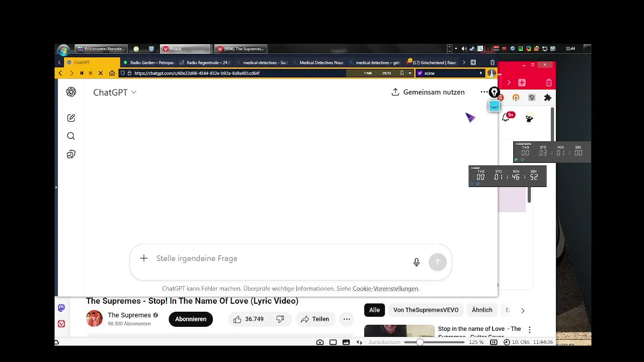Click the shield tracker-blocker icon in address bar
The width and height of the screenshot is (644, 362).
click(122, 73)
